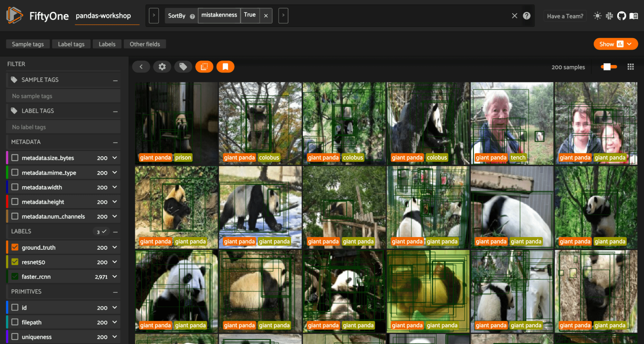The image size is (644, 344).
Task: Edit the True reverse parameter
Action: pos(250,15)
